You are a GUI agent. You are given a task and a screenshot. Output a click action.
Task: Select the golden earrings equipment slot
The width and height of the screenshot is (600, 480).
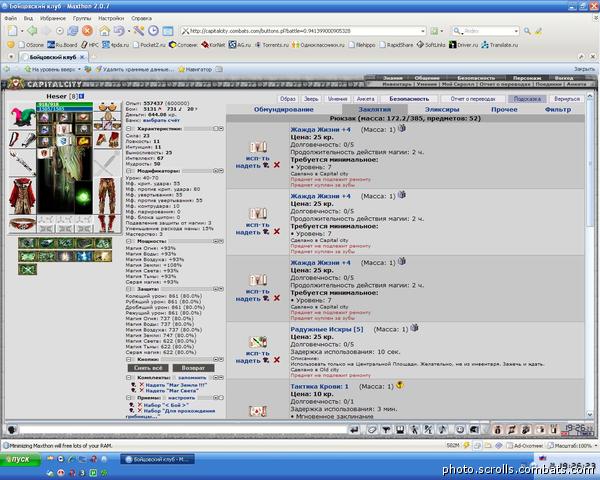(x=107, y=107)
